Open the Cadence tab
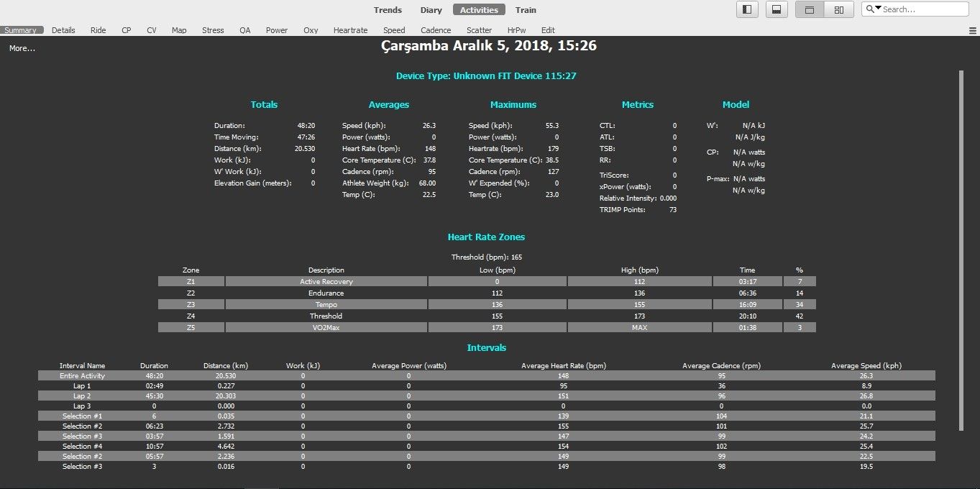This screenshot has width=980, height=489. point(436,30)
